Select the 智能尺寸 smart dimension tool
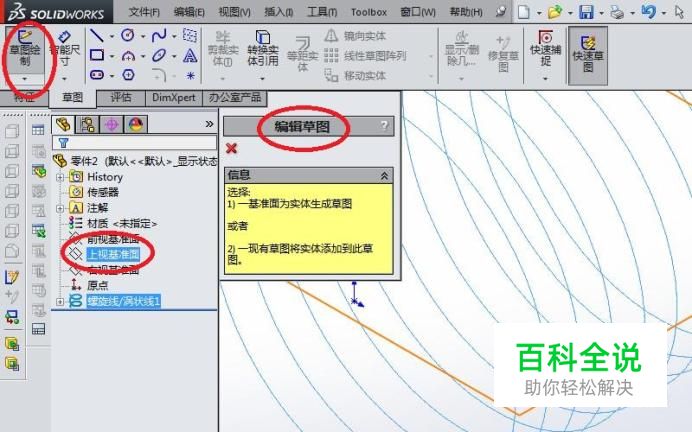The image size is (692, 432). click(64, 48)
